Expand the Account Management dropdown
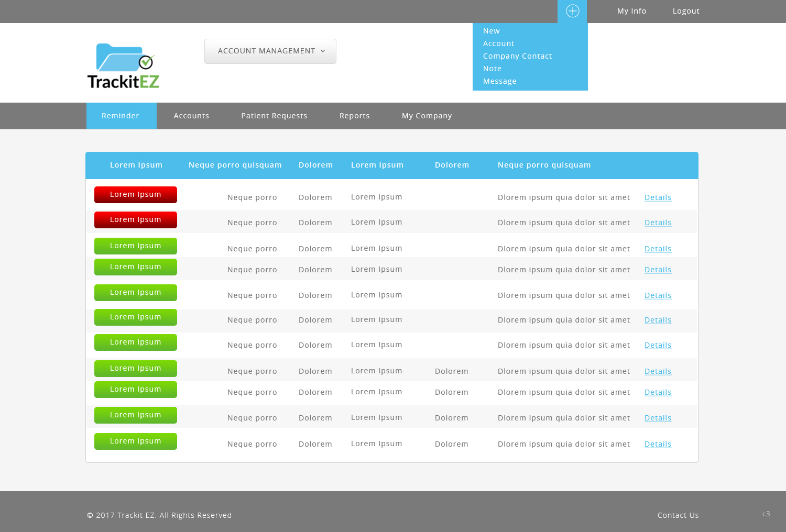 tap(270, 51)
